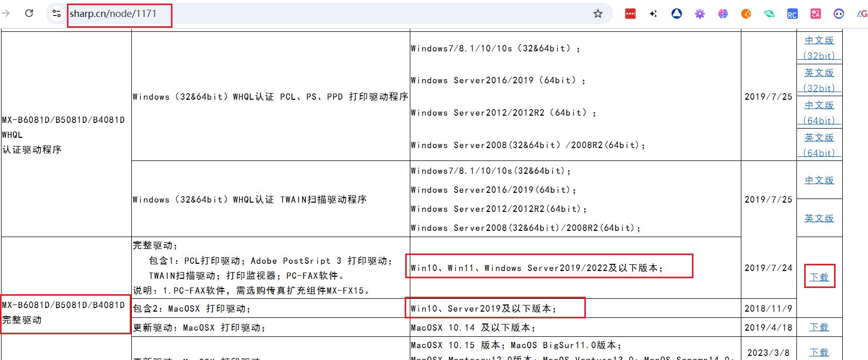Download English 64bit print driver
This screenshot has height=360, width=868.
click(x=819, y=145)
